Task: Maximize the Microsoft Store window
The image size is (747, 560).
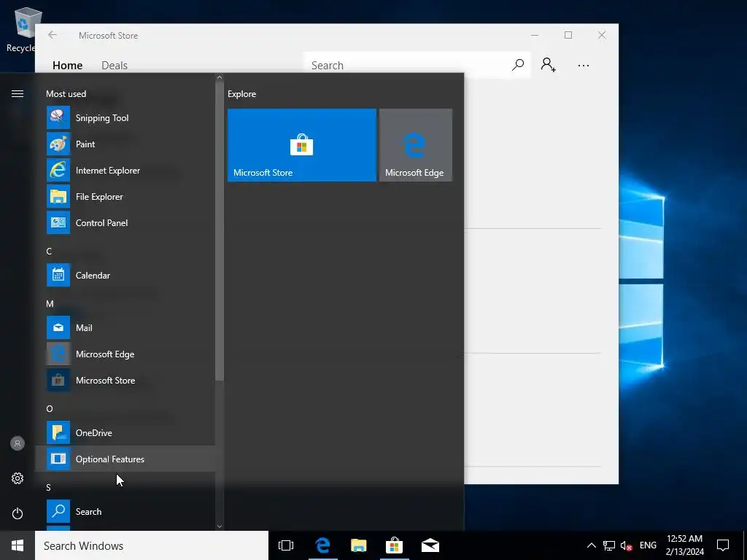Action: click(x=568, y=35)
